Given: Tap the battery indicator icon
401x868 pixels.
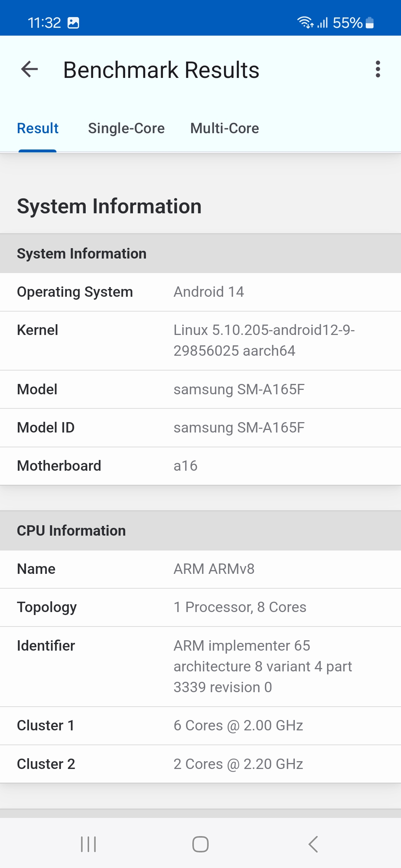Looking at the screenshot, I should coord(370,23).
